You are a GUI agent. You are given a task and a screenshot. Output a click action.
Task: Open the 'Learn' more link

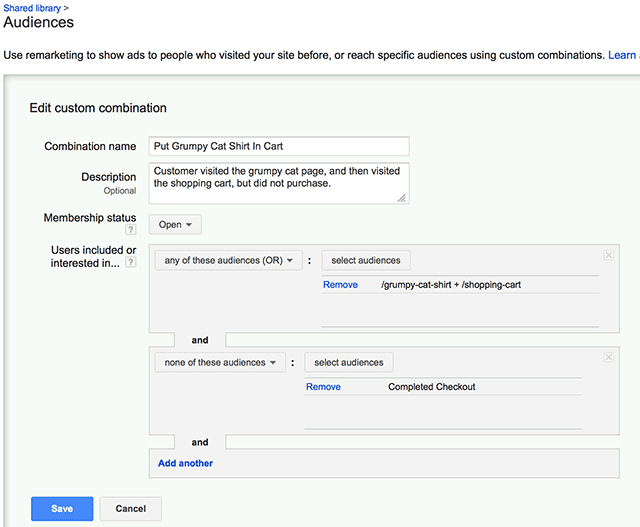pyautogui.click(x=622, y=55)
